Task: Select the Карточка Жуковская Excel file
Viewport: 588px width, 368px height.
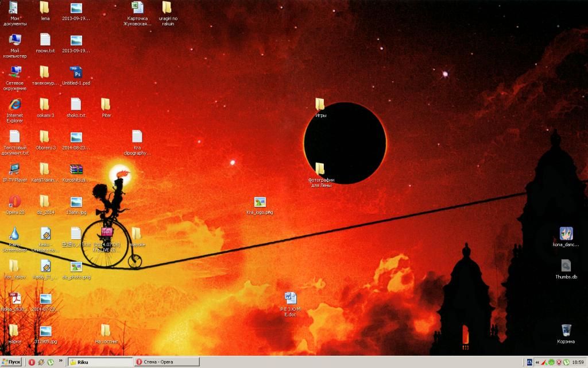Action: pyautogui.click(x=137, y=8)
